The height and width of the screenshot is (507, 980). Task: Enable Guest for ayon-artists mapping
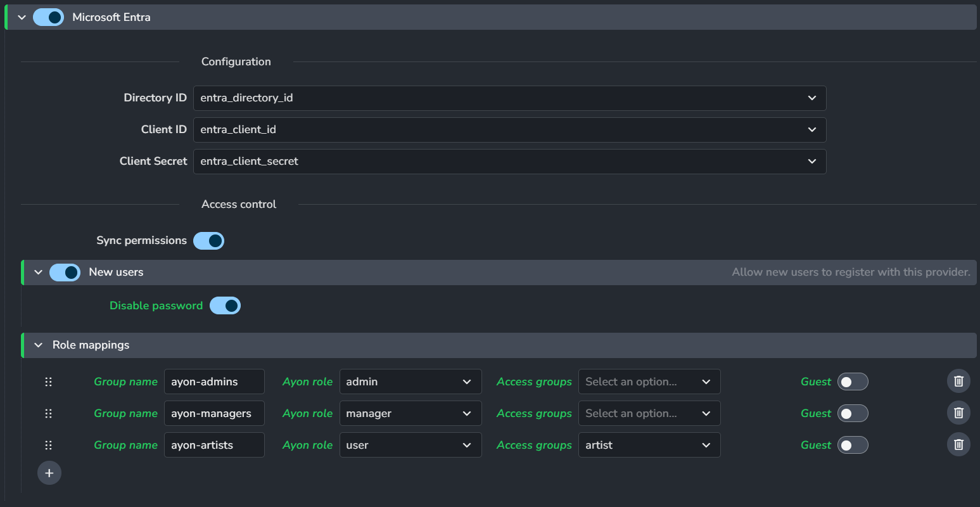853,445
